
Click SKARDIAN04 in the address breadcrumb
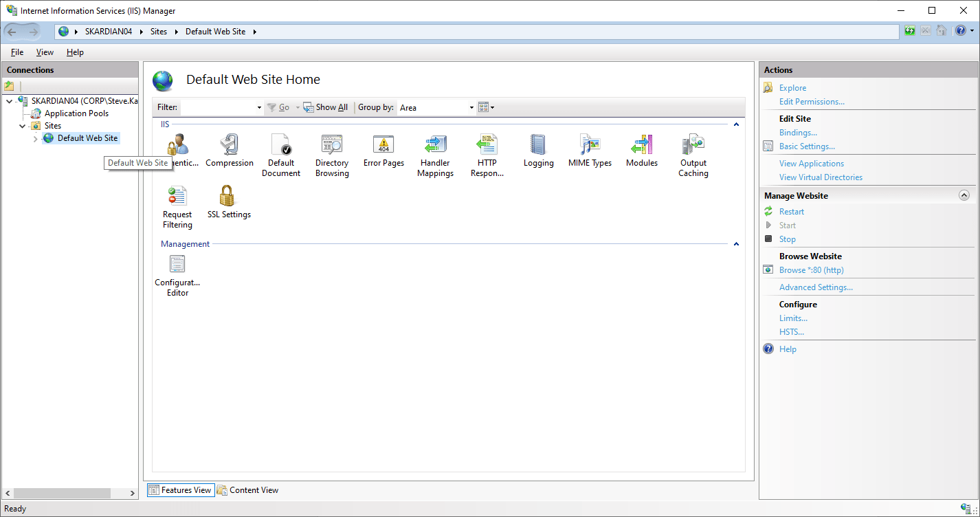[109, 32]
